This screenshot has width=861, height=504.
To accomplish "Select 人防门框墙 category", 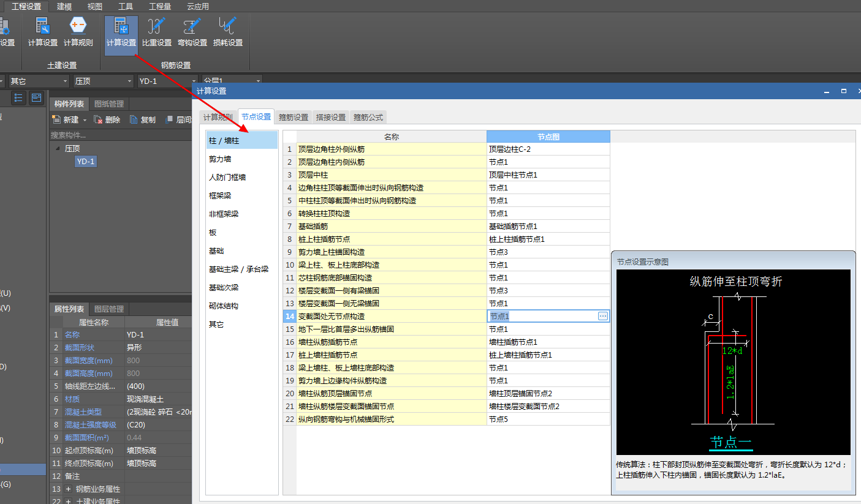I will click(242, 177).
